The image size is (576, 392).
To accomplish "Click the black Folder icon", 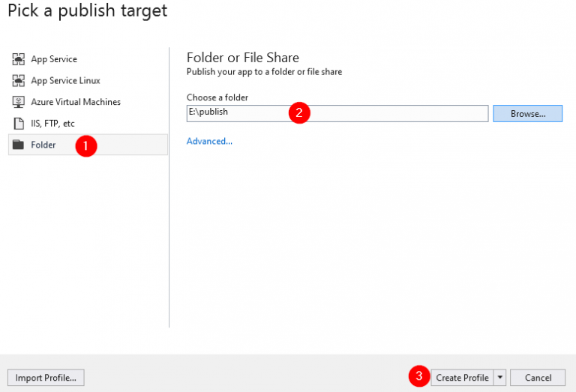I will [19, 145].
